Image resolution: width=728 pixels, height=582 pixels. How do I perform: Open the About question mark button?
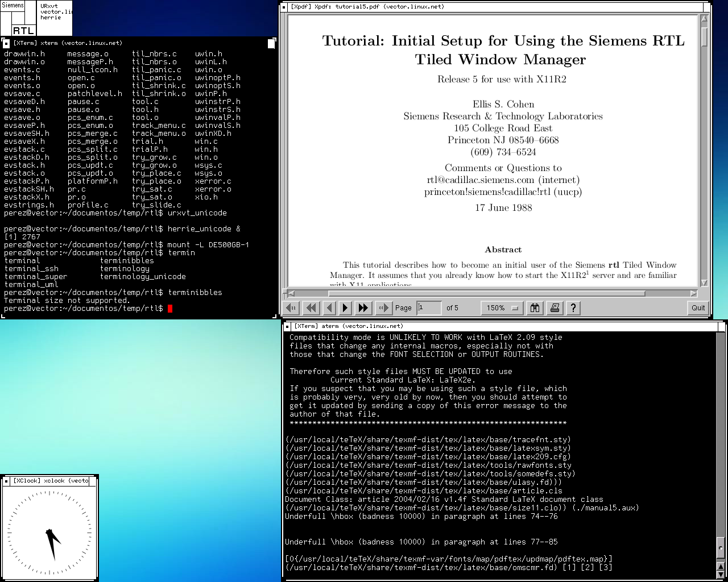(x=573, y=308)
